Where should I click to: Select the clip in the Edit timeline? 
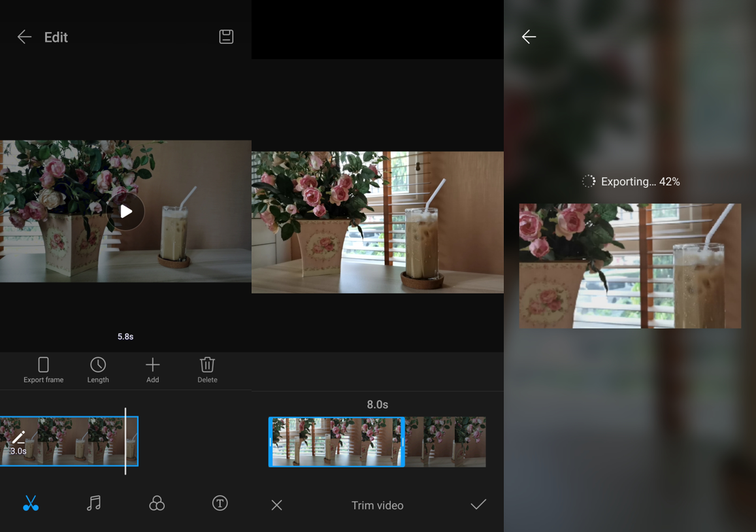pyautogui.click(x=69, y=441)
